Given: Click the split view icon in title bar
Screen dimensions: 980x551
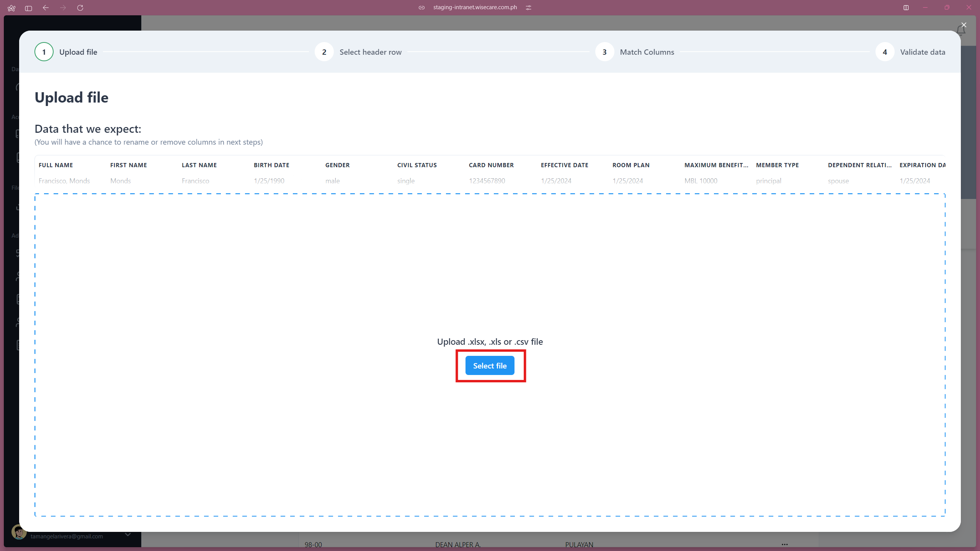Looking at the screenshot, I should point(906,8).
